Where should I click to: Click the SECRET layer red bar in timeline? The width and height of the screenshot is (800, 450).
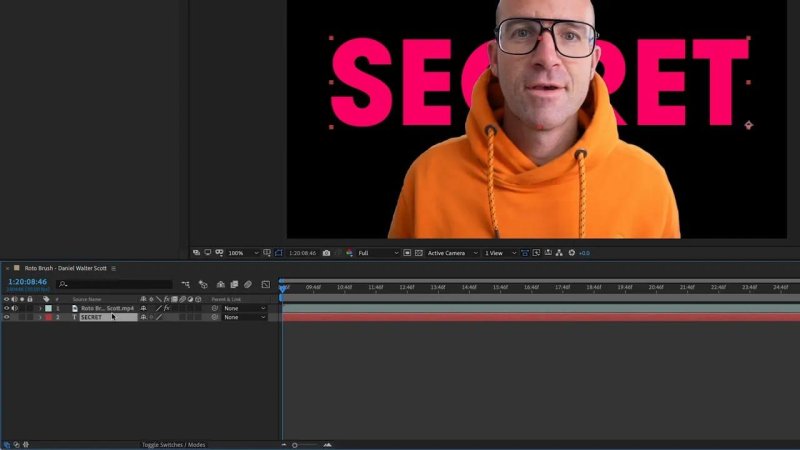[x=541, y=317]
